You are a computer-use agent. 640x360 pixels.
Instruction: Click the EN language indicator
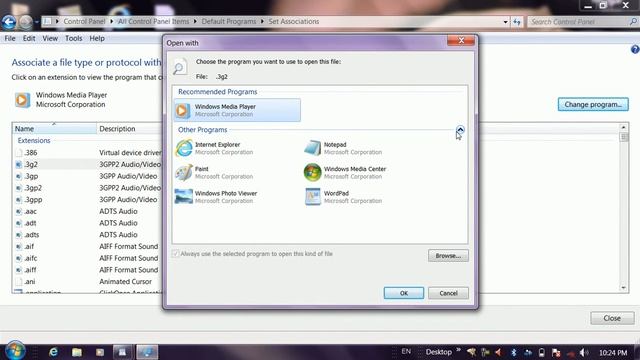406,351
